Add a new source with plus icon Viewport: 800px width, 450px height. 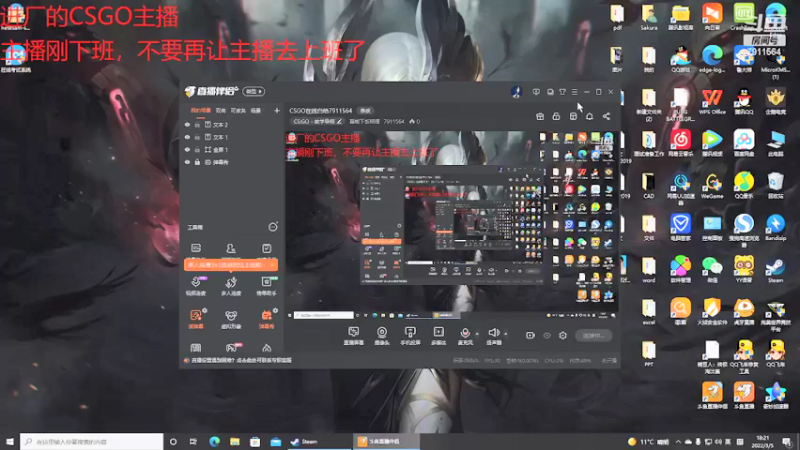click(x=277, y=110)
